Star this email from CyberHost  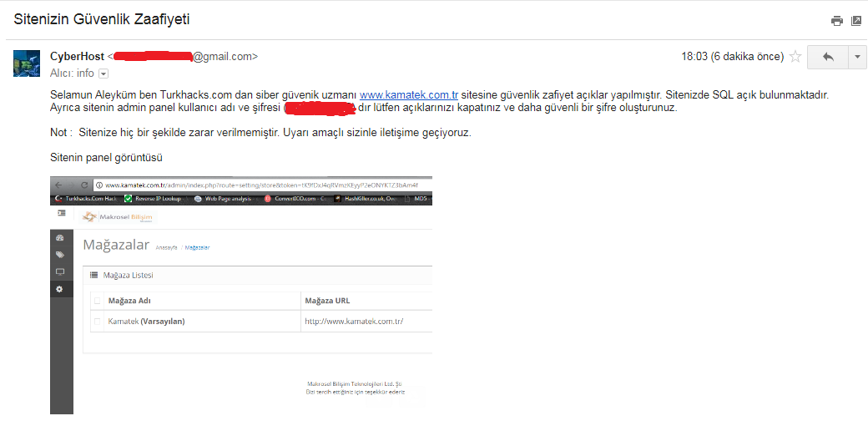(x=795, y=56)
